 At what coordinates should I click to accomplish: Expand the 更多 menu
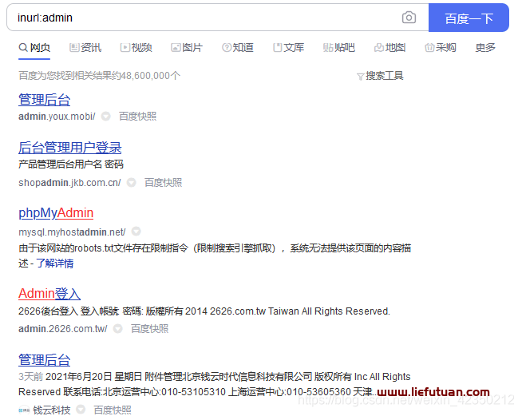[485, 48]
